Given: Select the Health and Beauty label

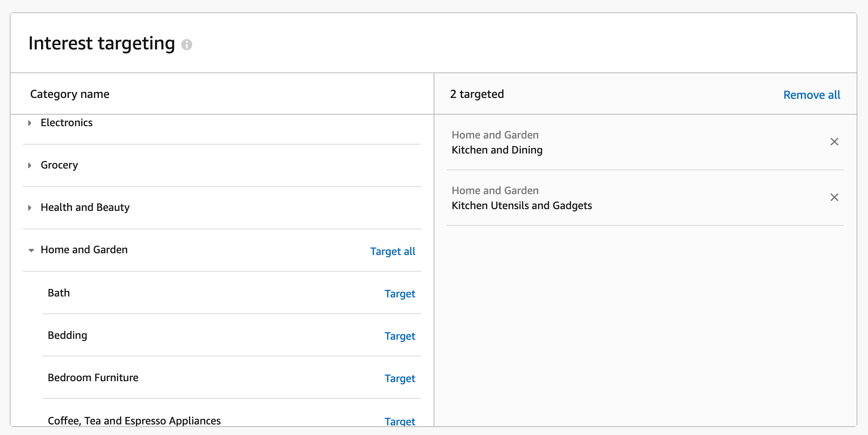Looking at the screenshot, I should 85,207.
